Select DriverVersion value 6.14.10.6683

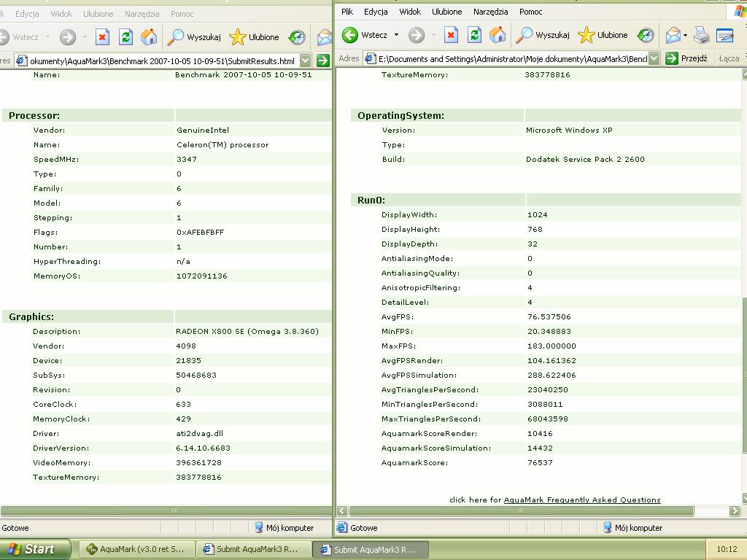(x=203, y=448)
